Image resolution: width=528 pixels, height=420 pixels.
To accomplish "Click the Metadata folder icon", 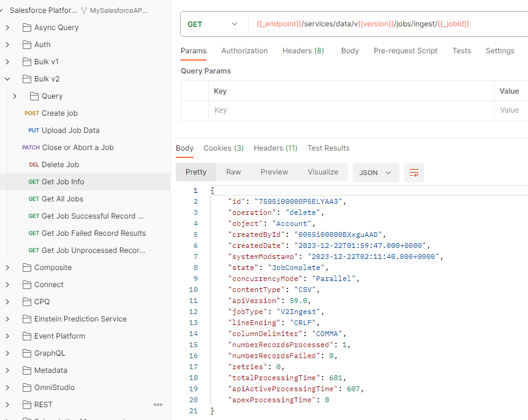I will 26,370.
